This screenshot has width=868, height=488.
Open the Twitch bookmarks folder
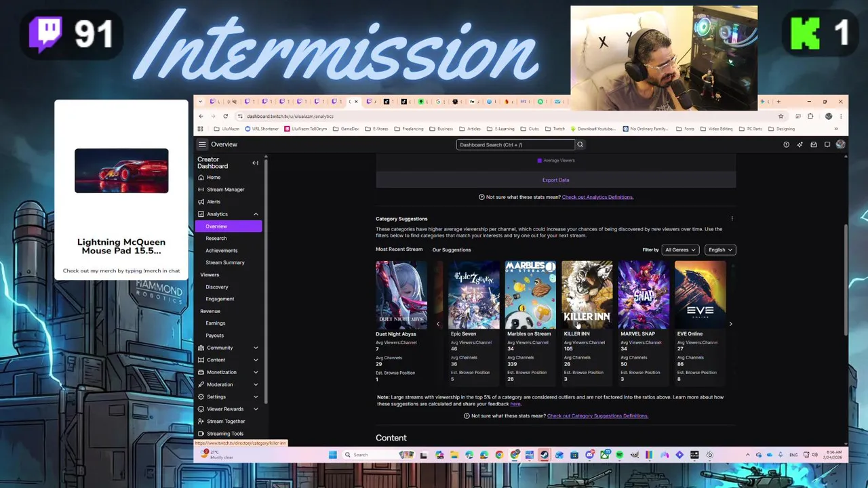(x=555, y=129)
